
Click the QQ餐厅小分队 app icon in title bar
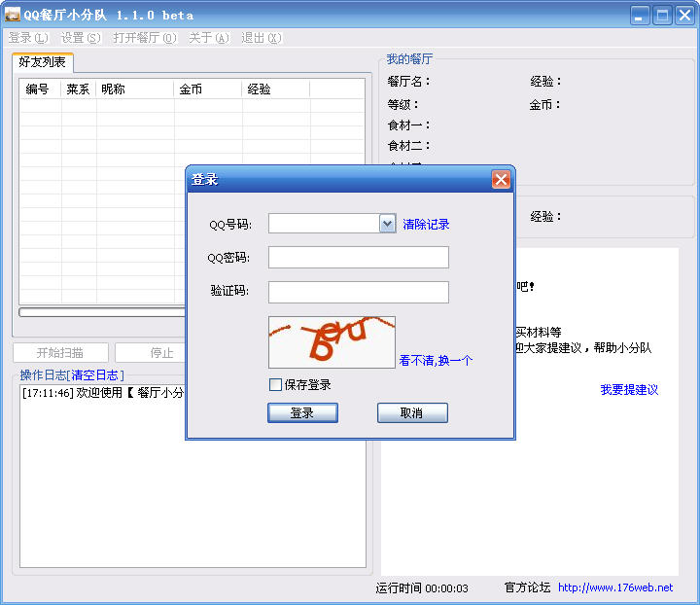tap(12, 15)
